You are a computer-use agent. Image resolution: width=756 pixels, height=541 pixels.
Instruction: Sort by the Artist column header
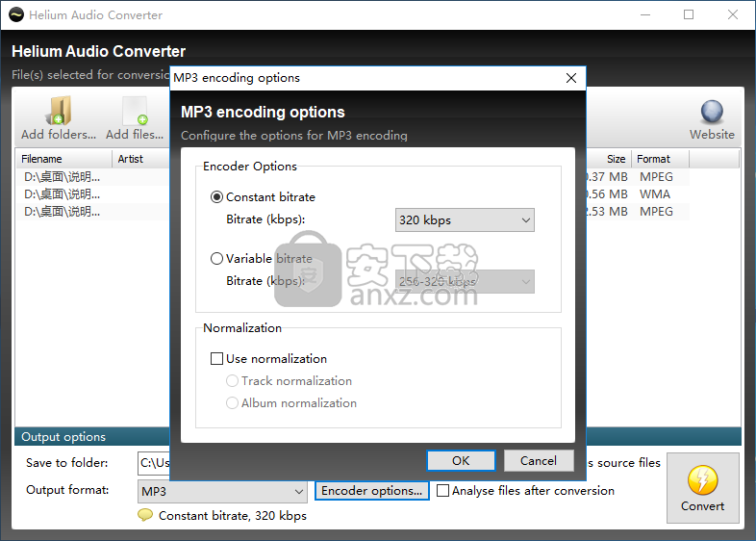click(140, 159)
